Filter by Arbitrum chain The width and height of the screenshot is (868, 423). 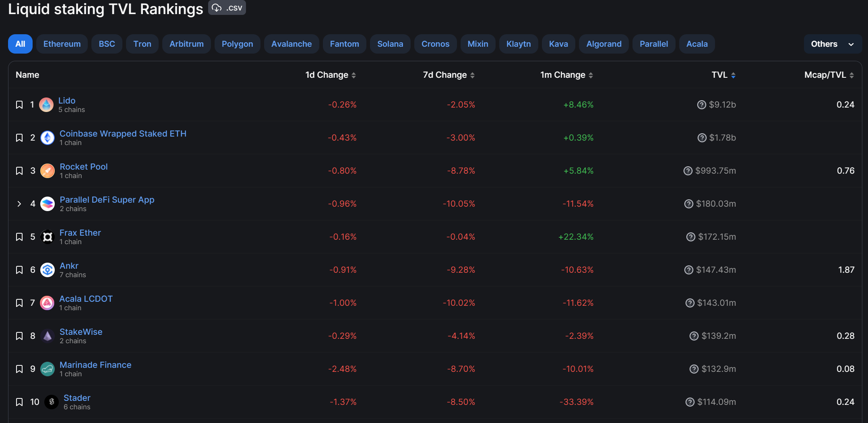point(186,44)
